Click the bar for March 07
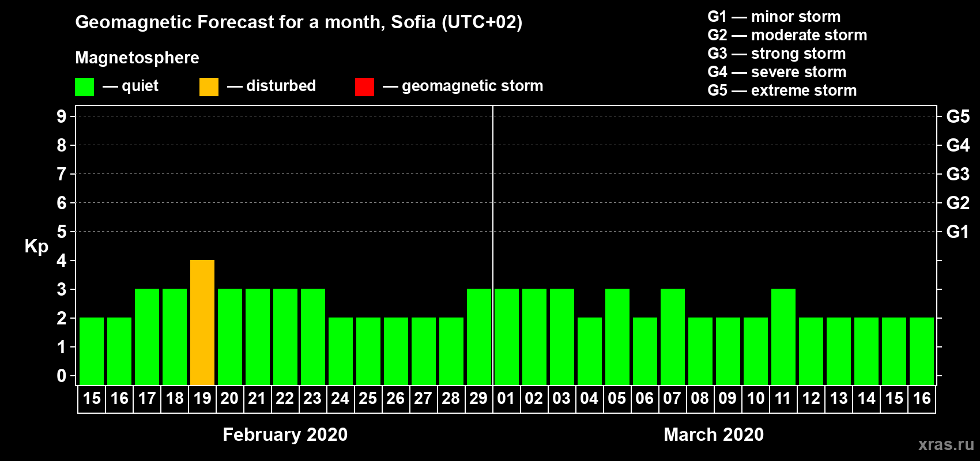Image resolution: width=980 pixels, height=461 pixels. tap(673, 337)
